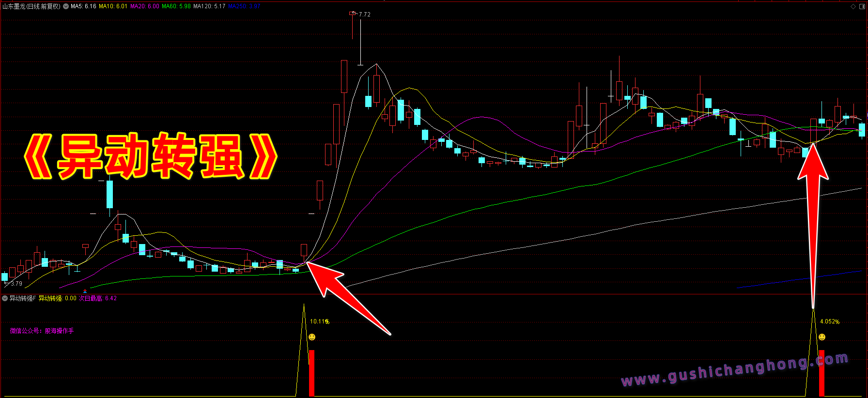The image size is (868, 398).
Task: Click the diamond icon at top right
Action: [853, 6]
